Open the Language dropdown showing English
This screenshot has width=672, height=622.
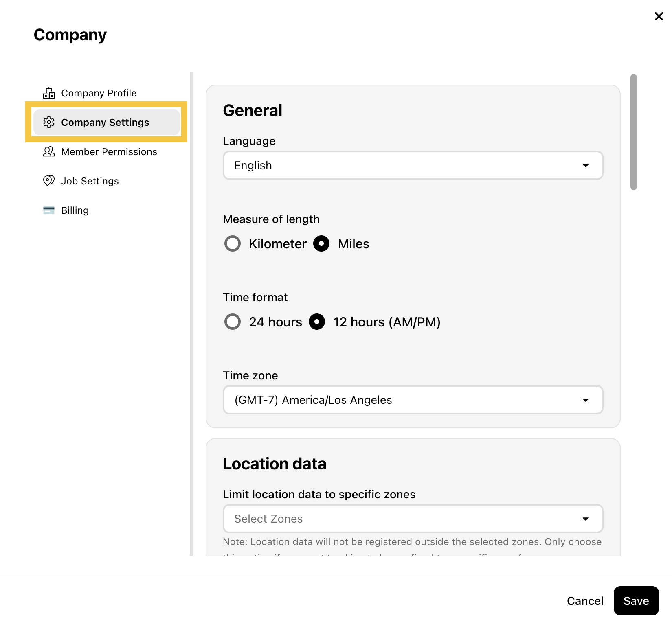click(413, 165)
